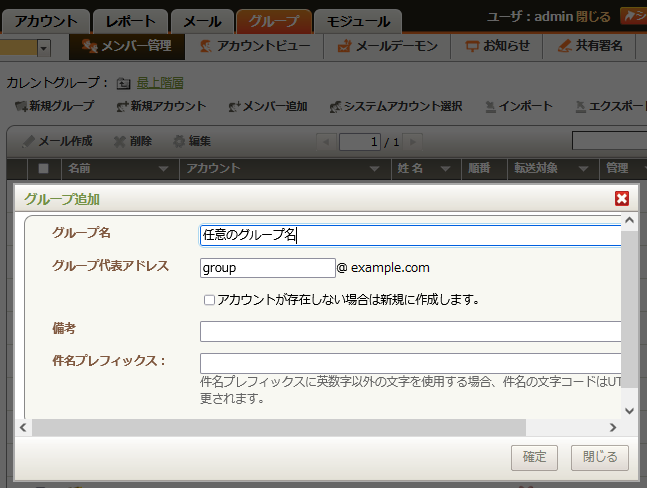Click dialog horizontal scrollbar right arrow

click(613, 428)
